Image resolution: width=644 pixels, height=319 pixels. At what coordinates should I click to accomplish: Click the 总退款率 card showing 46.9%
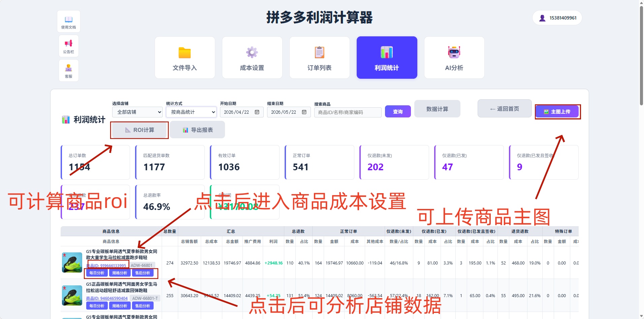(x=170, y=202)
